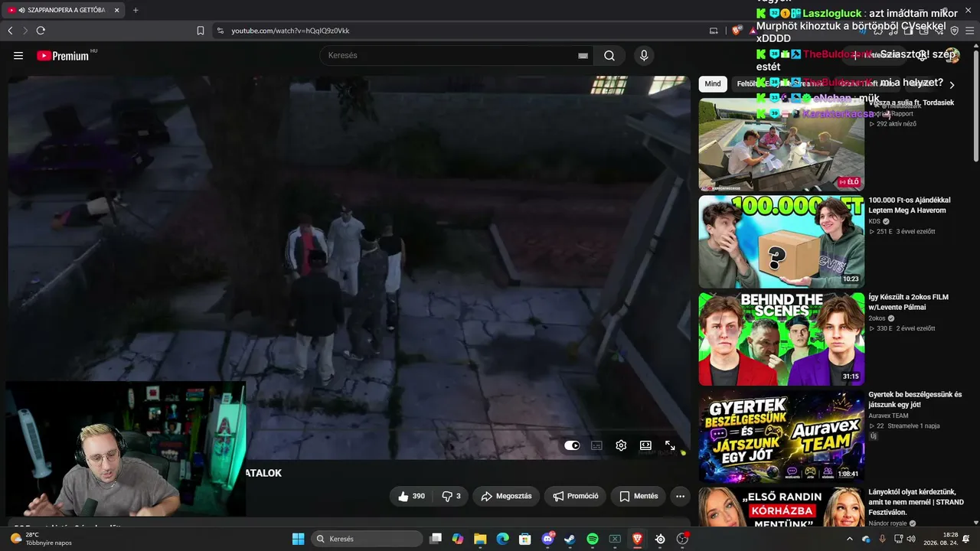Open File Explorer from taskbar
This screenshot has height=551, width=980.
coord(480,539)
